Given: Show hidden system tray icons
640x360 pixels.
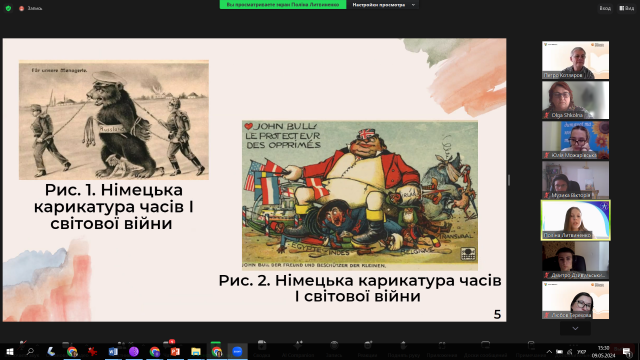Looking at the screenshot, I should [x=549, y=352].
